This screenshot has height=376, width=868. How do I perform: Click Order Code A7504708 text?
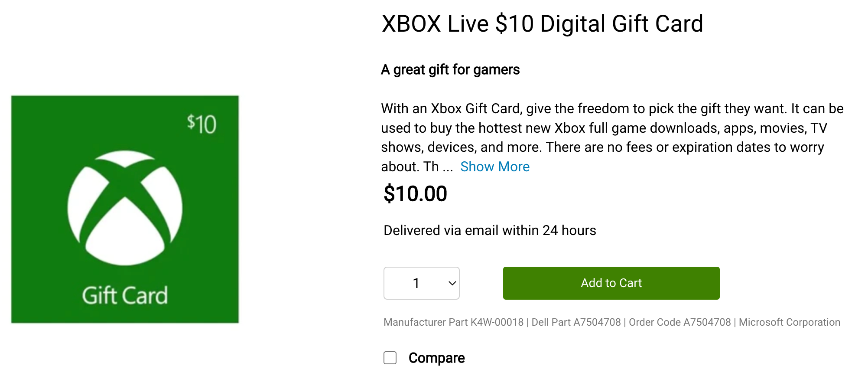[x=679, y=322]
